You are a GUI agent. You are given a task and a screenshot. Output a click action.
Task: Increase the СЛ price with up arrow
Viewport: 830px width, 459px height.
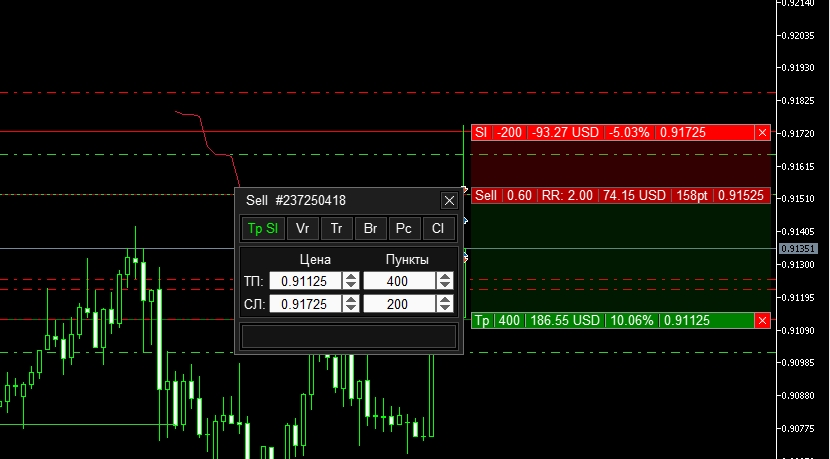point(351,299)
